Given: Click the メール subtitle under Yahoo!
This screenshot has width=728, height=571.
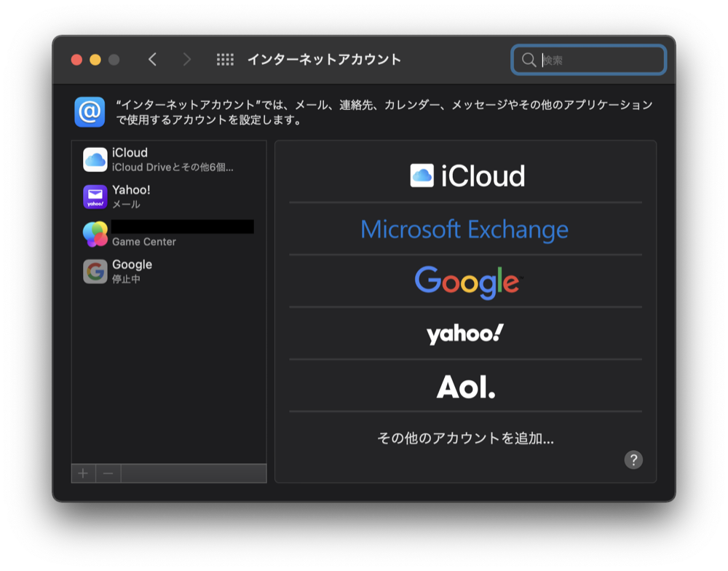Looking at the screenshot, I should pos(126,204).
